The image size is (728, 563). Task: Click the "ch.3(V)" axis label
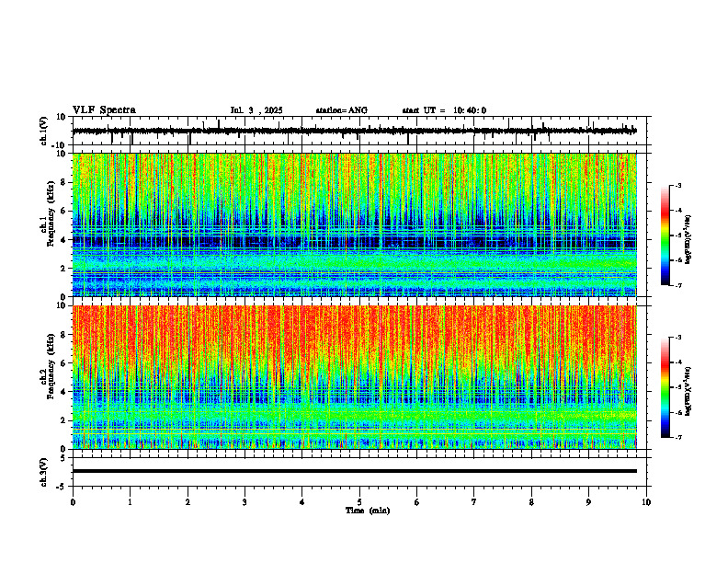click(x=44, y=472)
